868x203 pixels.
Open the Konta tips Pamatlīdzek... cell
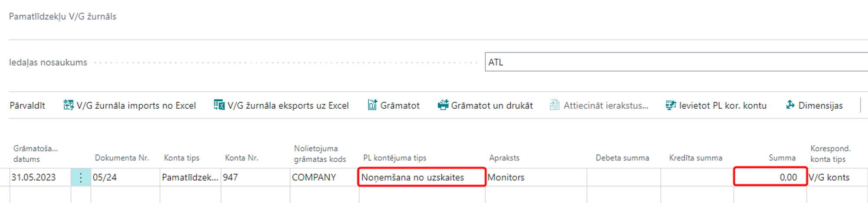click(x=190, y=177)
